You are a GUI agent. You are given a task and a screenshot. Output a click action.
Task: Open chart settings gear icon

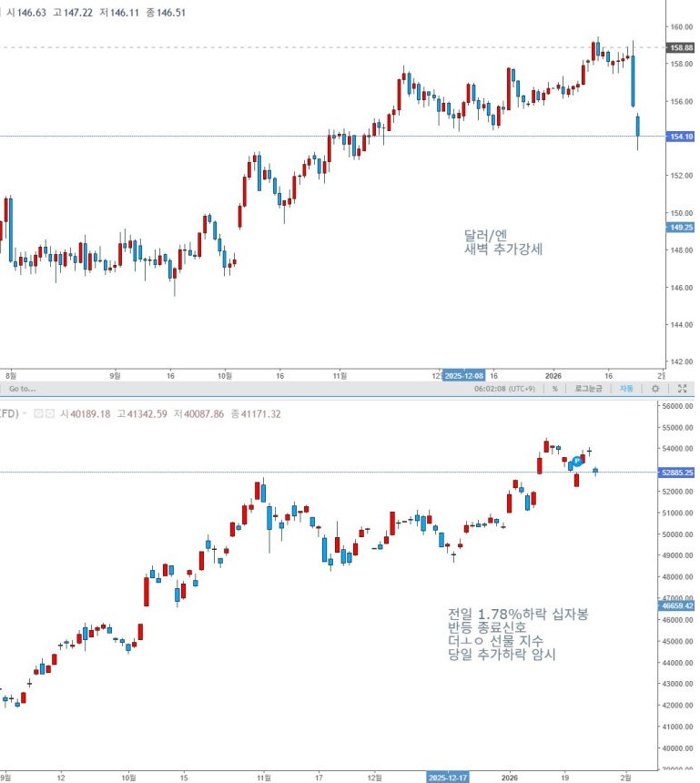(x=654, y=389)
